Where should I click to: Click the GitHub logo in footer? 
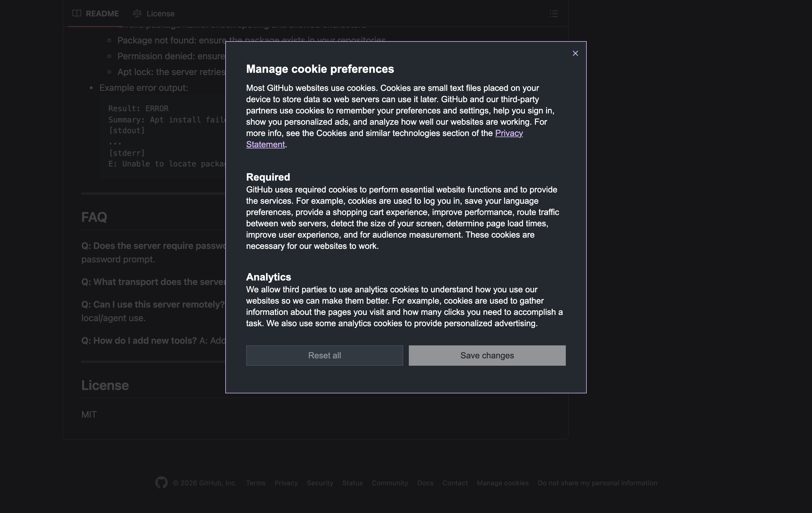(x=161, y=483)
